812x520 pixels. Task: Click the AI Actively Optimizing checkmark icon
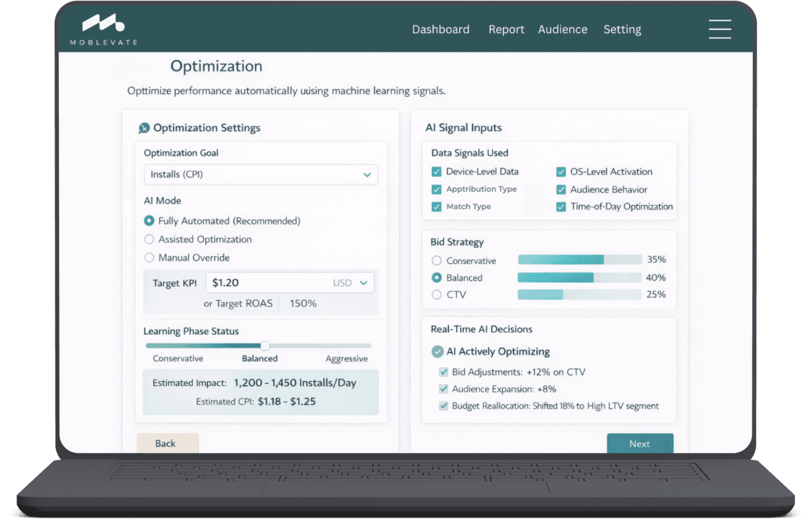pyautogui.click(x=437, y=352)
